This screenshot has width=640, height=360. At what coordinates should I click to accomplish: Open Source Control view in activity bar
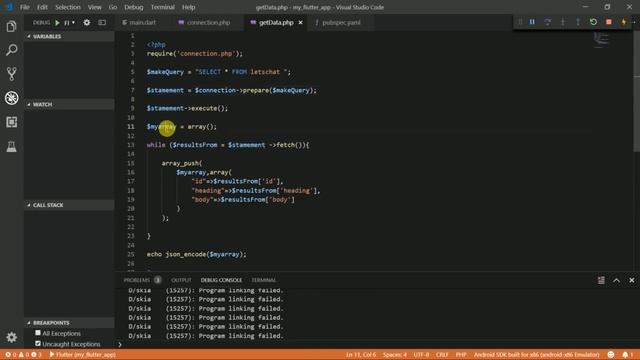point(11,74)
